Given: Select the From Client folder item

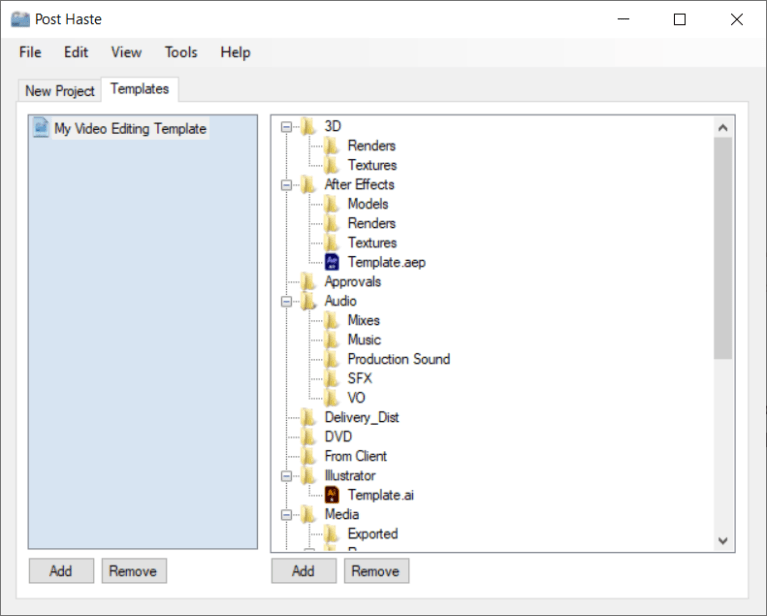Looking at the screenshot, I should click(x=355, y=456).
